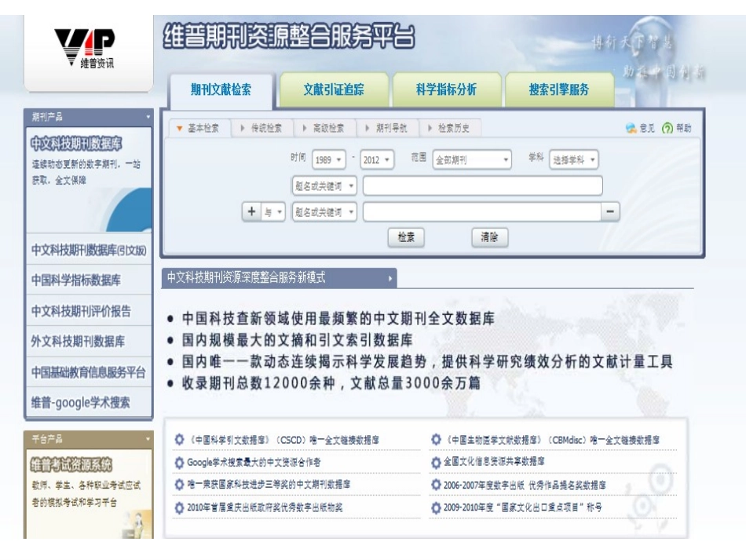The width and height of the screenshot is (746, 560).
Task: Open second 题名或关键词 field dropdown
Action: click(x=324, y=212)
